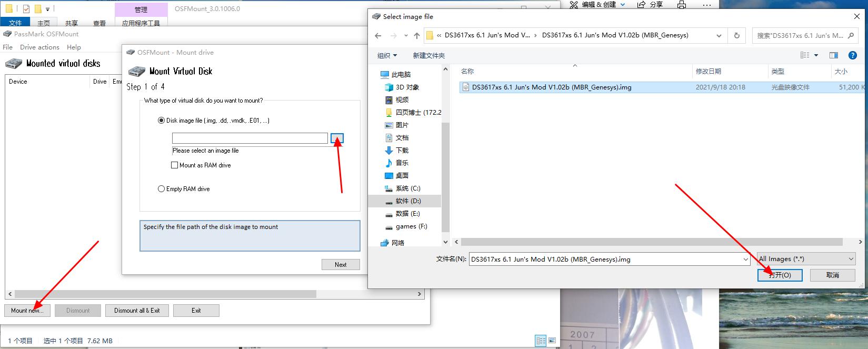Viewport: 868px width, 349px height.
Task: Open the 文件 tab in Explorer ribbon
Action: 15,23
